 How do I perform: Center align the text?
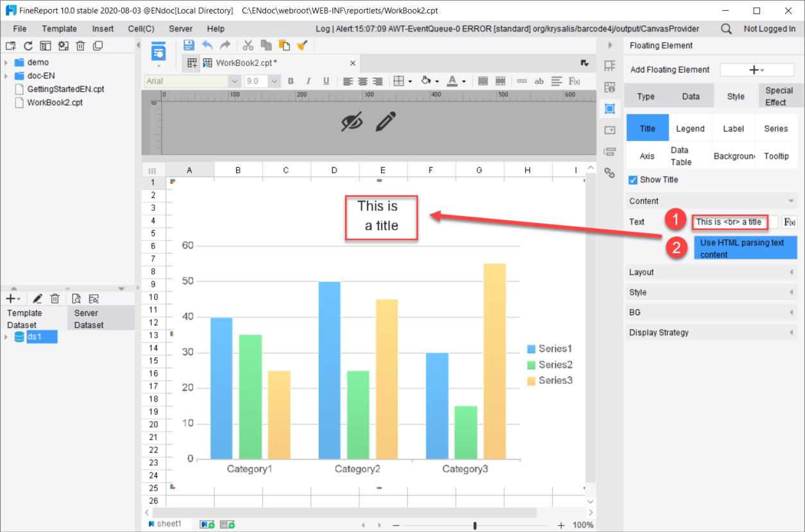pyautogui.click(x=363, y=81)
